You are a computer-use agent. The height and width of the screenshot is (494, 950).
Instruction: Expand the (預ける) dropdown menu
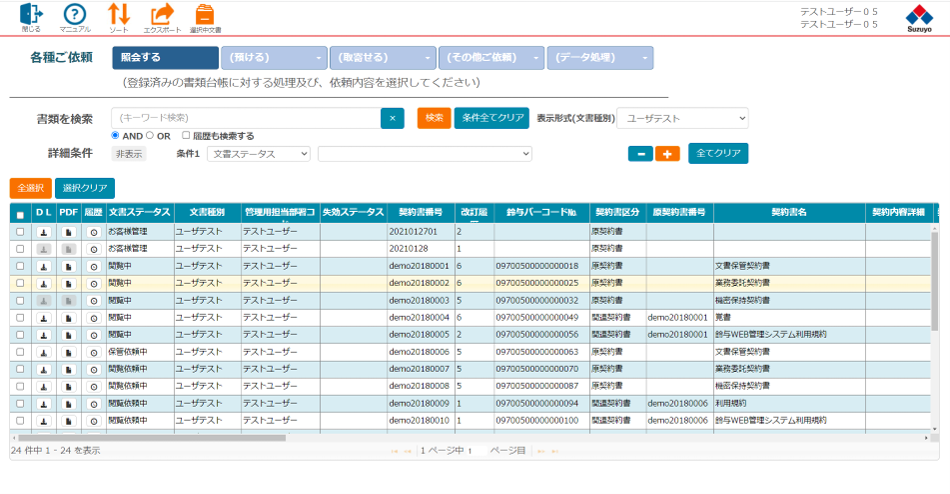click(273, 58)
